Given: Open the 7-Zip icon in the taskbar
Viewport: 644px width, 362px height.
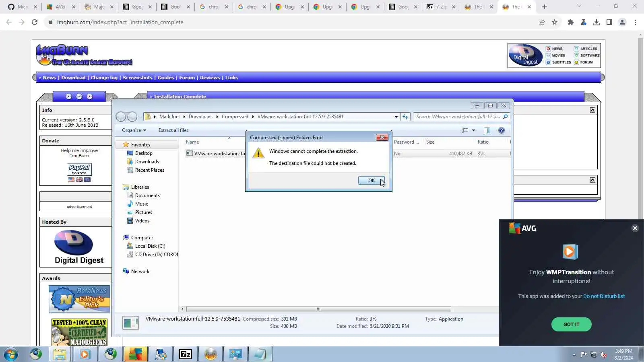Looking at the screenshot, I should [185, 354].
